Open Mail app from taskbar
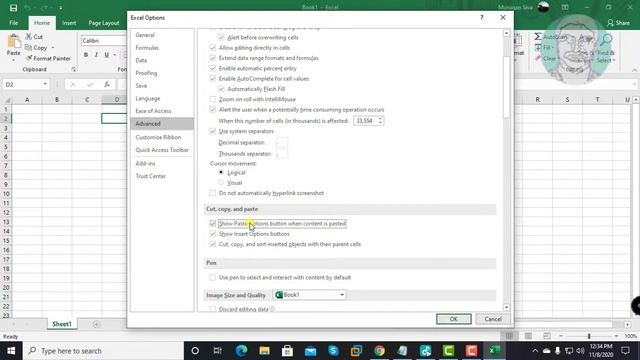The image size is (640, 360). (x=311, y=351)
